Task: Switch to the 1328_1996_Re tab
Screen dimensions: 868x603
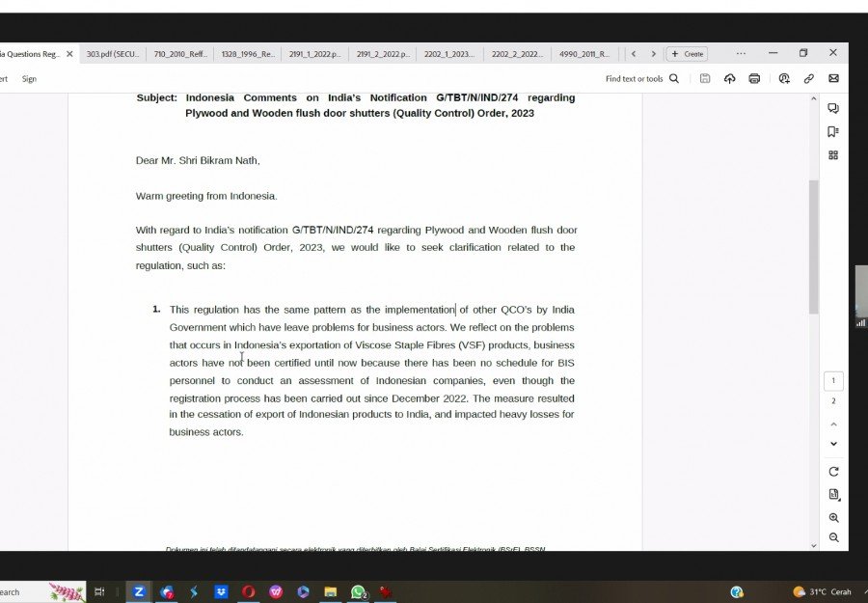Action: click(x=248, y=54)
